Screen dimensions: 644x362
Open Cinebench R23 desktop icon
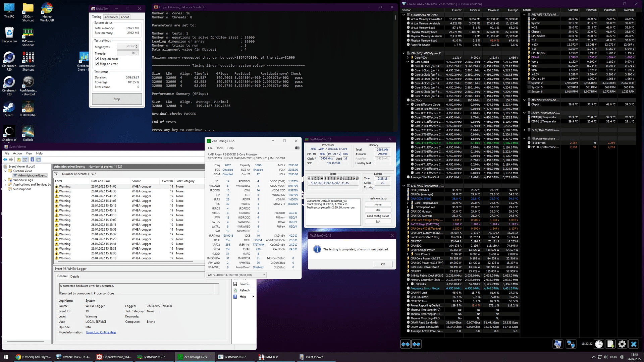pos(9,85)
